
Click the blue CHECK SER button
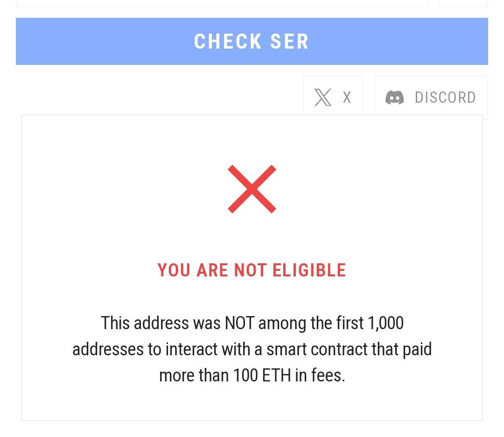(x=252, y=41)
